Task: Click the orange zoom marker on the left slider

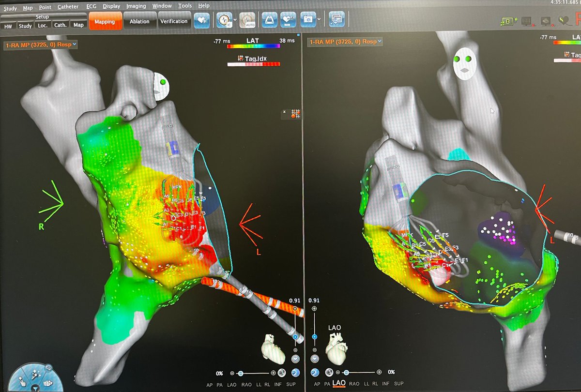Action: point(295,308)
